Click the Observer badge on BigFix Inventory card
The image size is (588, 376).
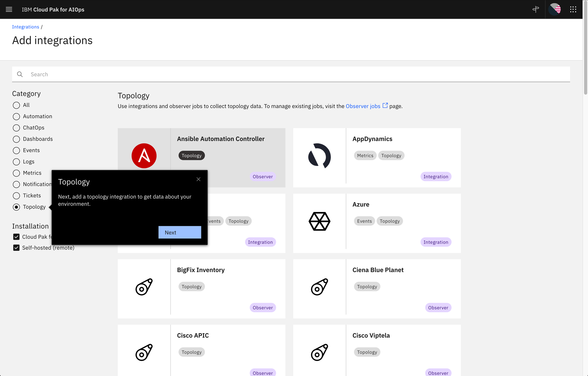(263, 308)
